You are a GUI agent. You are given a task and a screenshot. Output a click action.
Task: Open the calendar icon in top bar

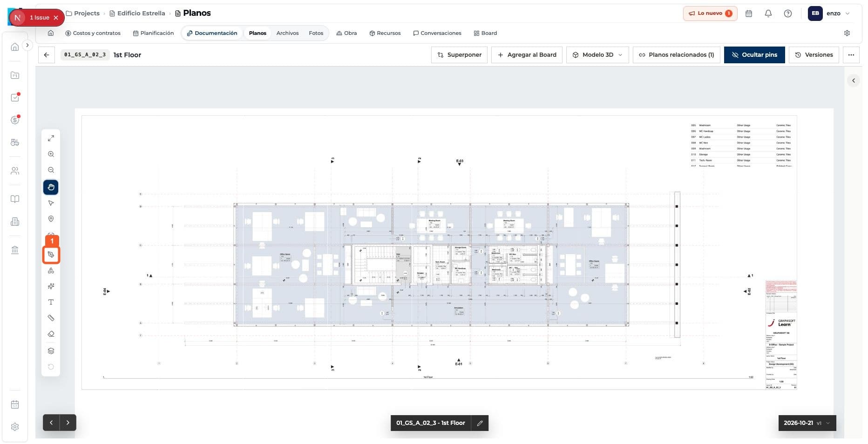(749, 13)
